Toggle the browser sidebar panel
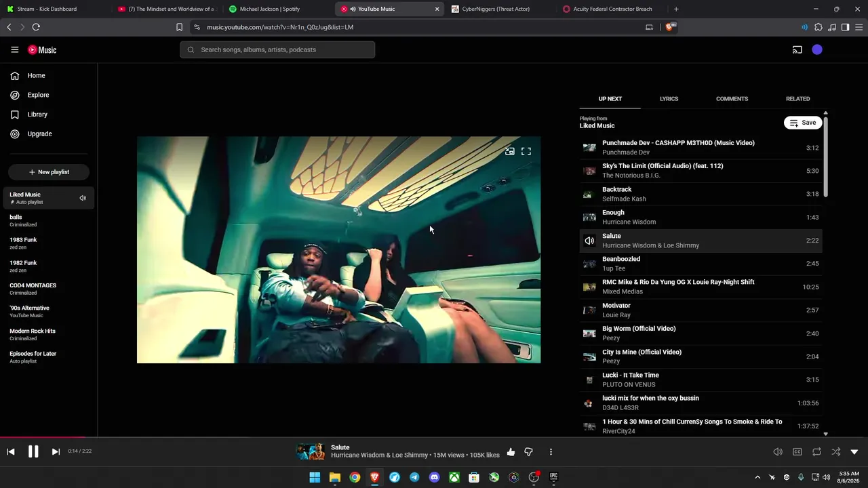This screenshot has height=488, width=868. pos(845,27)
